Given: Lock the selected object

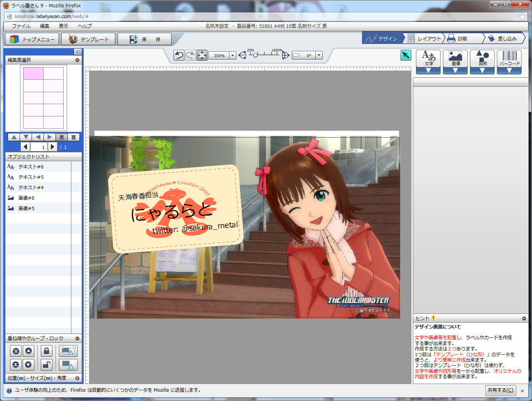Looking at the screenshot, I should (x=46, y=351).
